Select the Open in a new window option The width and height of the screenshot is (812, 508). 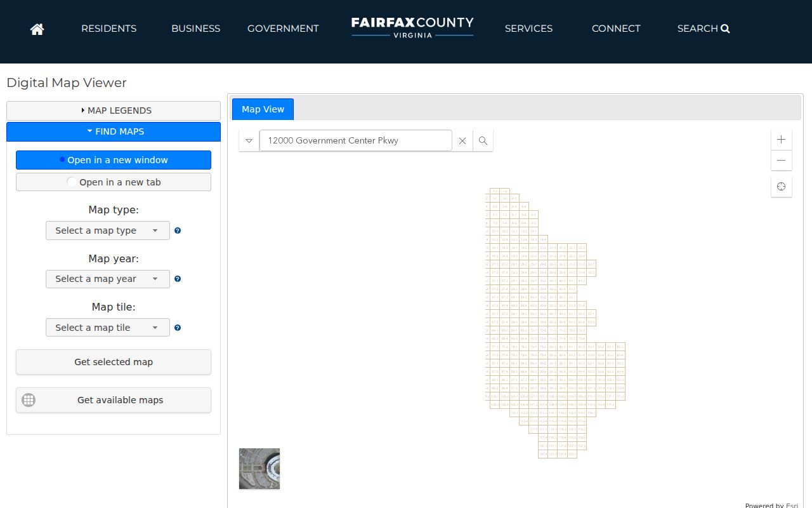114,160
